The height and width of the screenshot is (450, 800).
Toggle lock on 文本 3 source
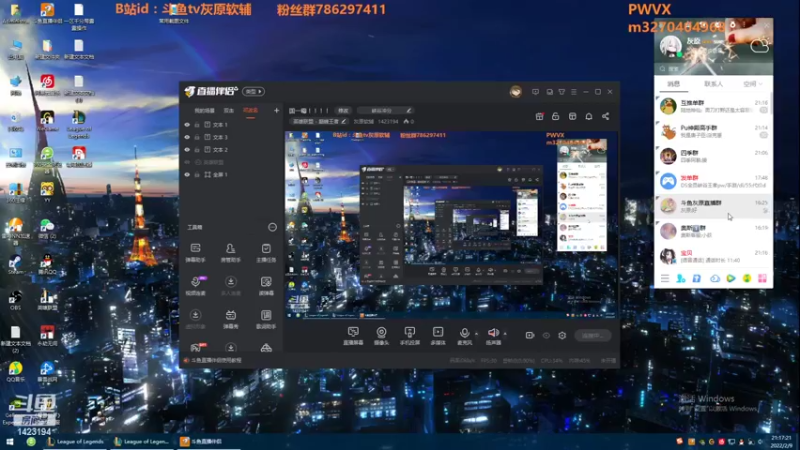click(x=197, y=137)
